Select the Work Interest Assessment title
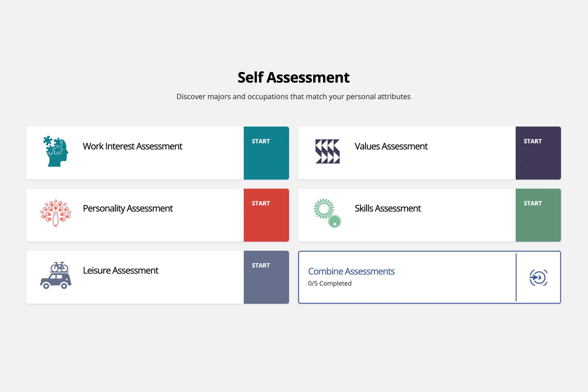The image size is (588, 392). [133, 146]
